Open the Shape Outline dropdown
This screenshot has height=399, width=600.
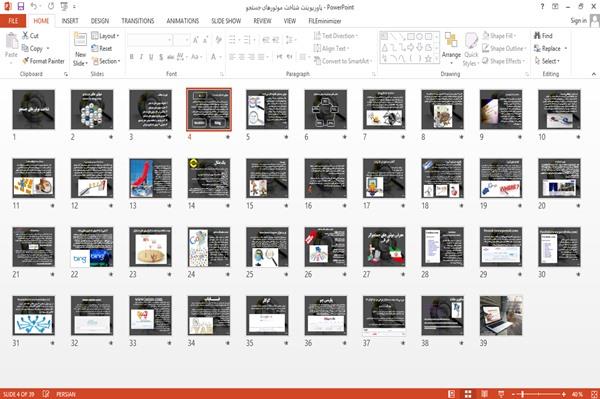(504, 49)
